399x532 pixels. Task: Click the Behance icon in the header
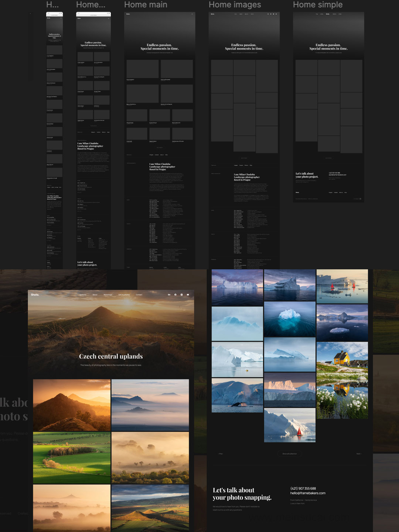tap(169, 295)
